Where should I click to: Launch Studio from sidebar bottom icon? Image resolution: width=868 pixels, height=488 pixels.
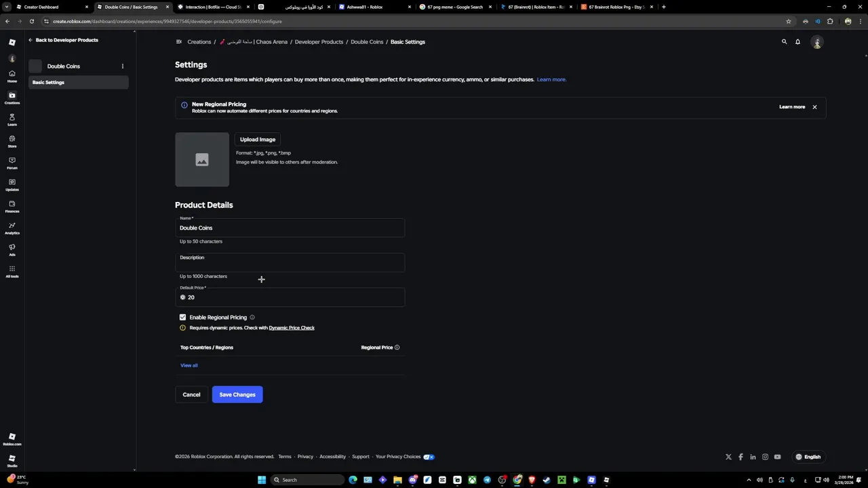point(12,461)
